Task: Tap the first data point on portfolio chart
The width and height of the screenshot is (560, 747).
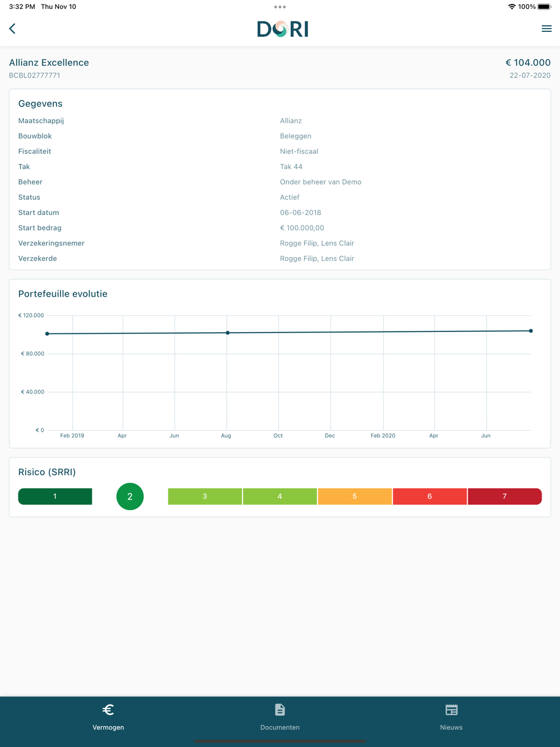Action: (x=48, y=334)
